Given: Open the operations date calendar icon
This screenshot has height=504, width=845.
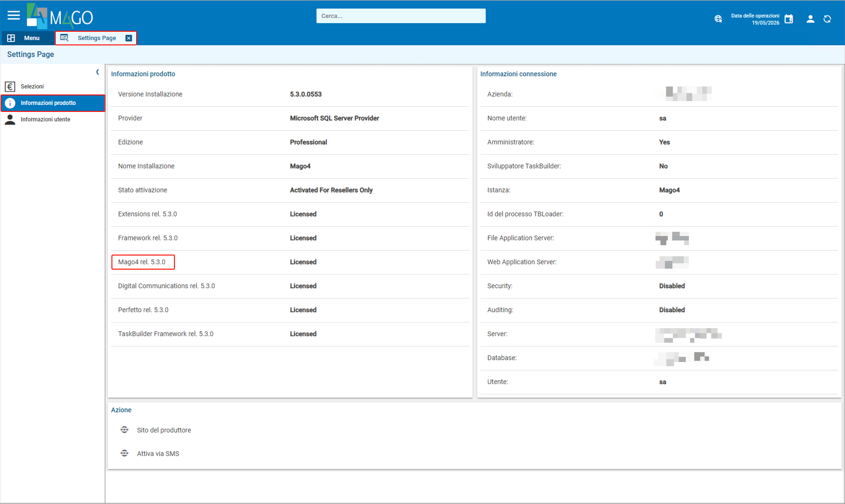Looking at the screenshot, I should [789, 19].
